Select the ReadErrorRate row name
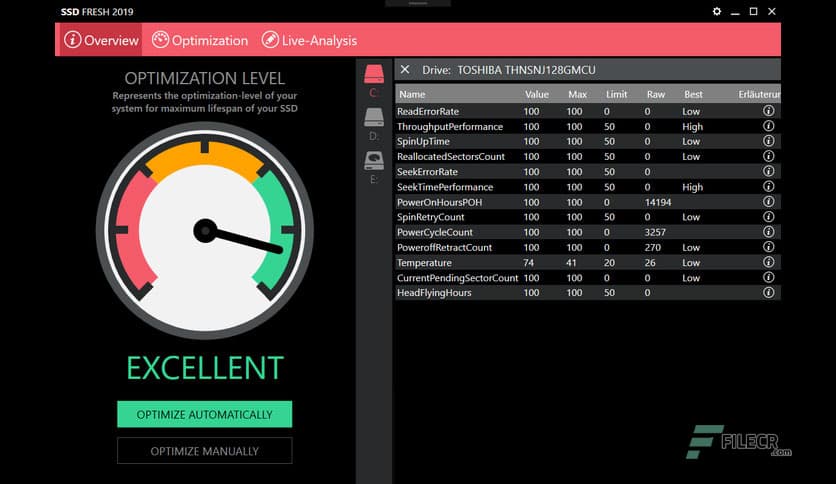836x484 pixels. [x=428, y=111]
